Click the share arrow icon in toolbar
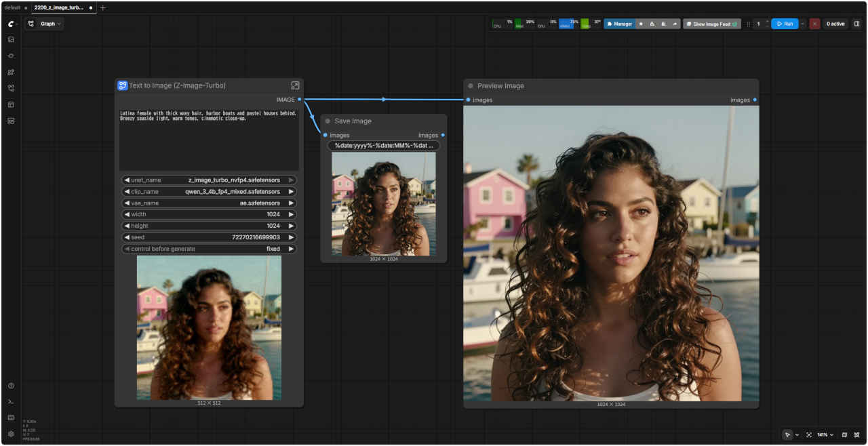The width and height of the screenshot is (868, 446). tap(675, 24)
